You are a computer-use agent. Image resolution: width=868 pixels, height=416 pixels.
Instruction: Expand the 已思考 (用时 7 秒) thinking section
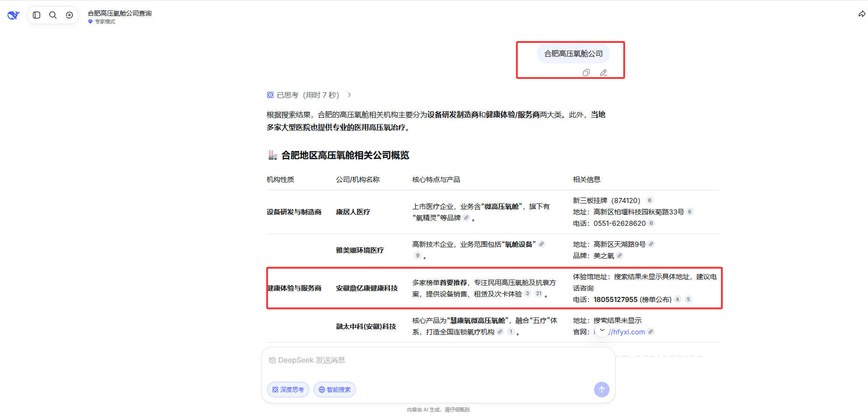(309, 95)
